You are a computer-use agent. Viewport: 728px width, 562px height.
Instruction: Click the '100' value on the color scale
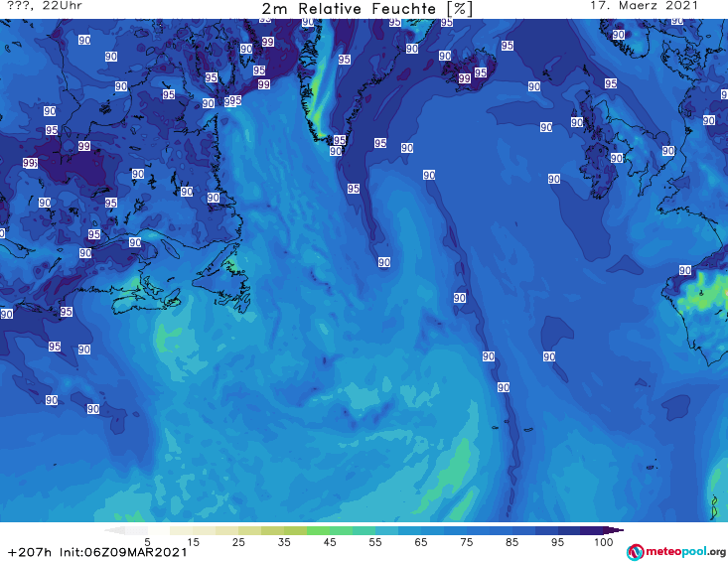tap(603, 542)
